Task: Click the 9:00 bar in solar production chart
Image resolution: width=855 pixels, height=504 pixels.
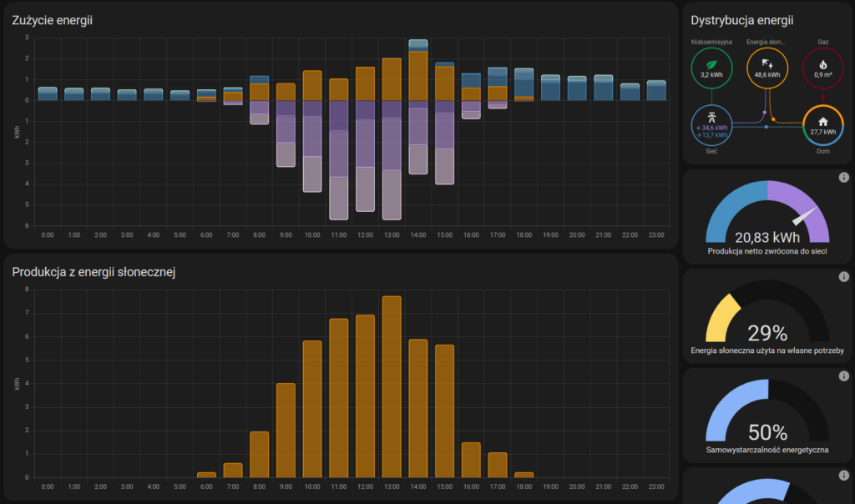Action: click(x=286, y=431)
